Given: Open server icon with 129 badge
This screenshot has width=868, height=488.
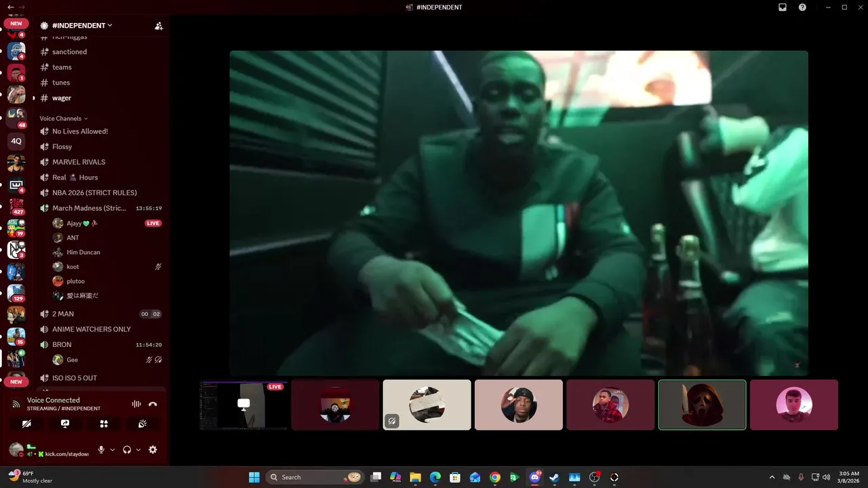Looking at the screenshot, I should tap(16, 293).
